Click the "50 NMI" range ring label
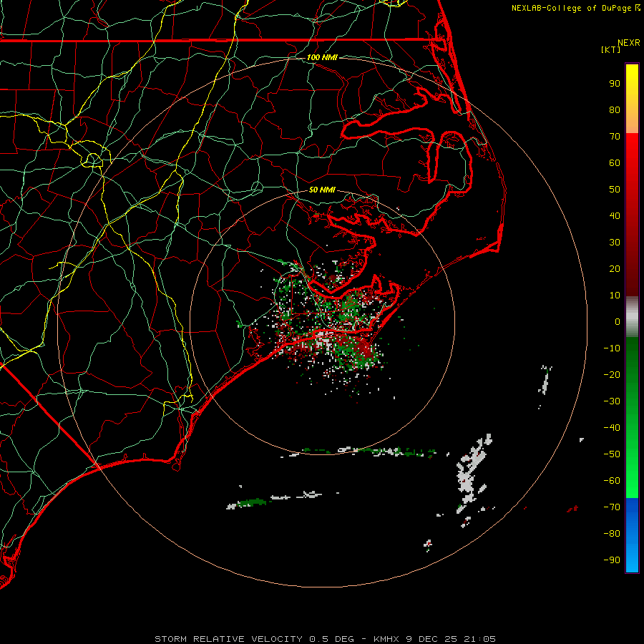Image resolution: width=644 pixels, height=644 pixels. click(322, 190)
